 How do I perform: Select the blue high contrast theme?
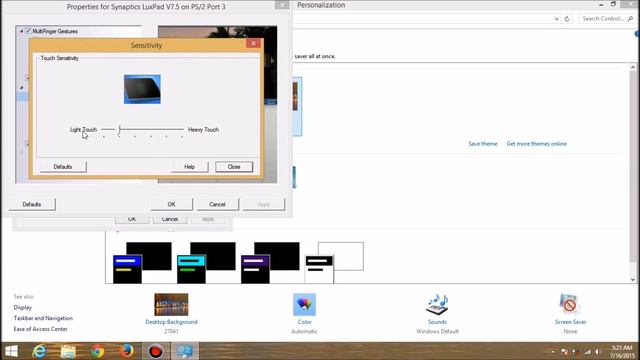tap(142, 262)
